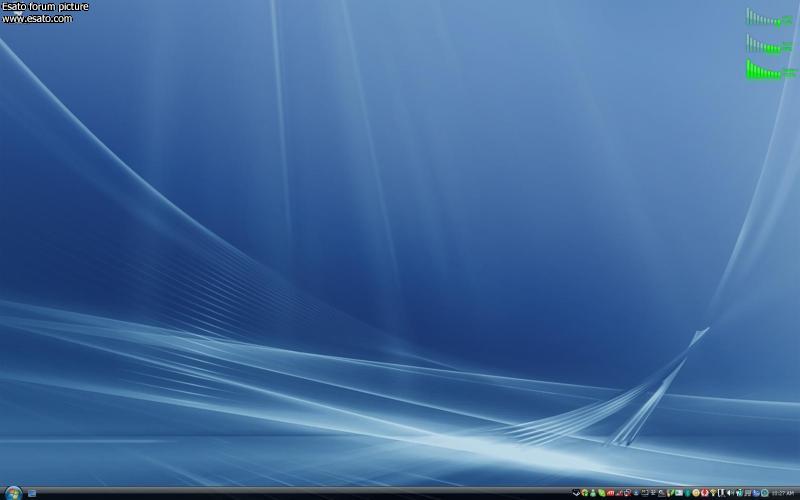This screenshot has width=800, height=500.
Task: Open the taskbar clock showing the time
Action: [x=783, y=493]
